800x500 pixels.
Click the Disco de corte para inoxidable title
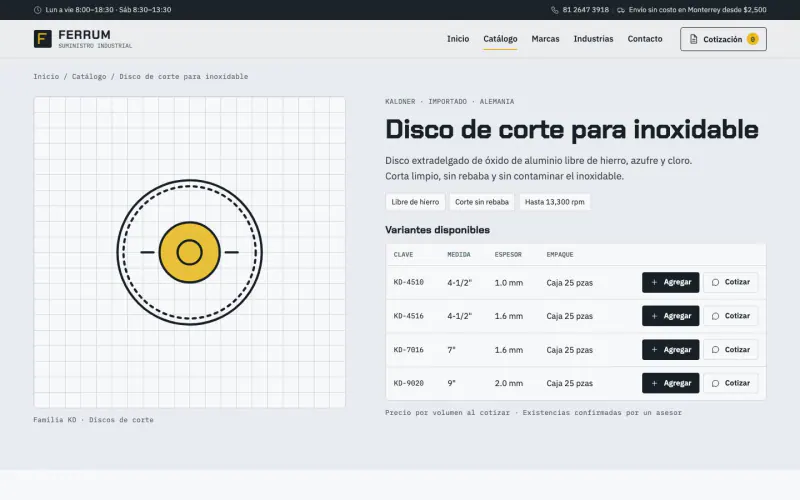(571, 129)
